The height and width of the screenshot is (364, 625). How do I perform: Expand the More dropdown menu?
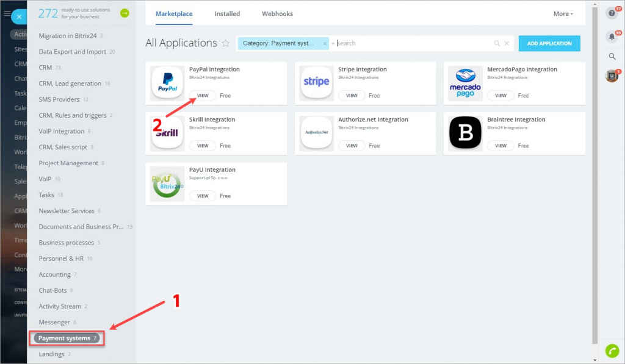(x=563, y=13)
